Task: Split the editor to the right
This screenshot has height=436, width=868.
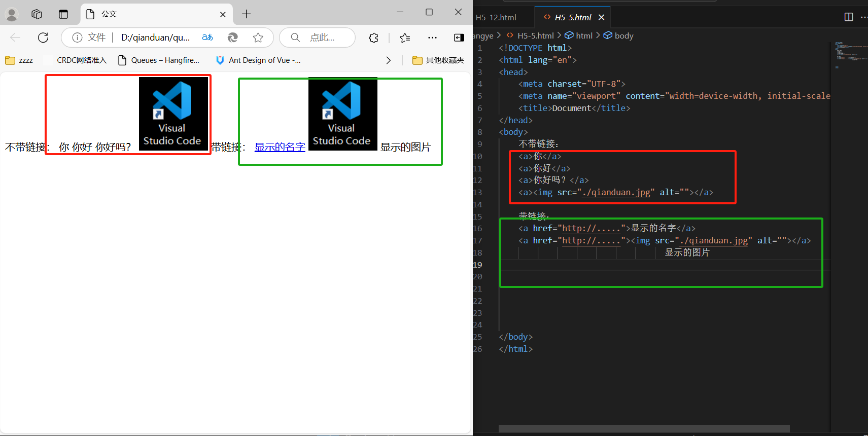Action: 849,17
